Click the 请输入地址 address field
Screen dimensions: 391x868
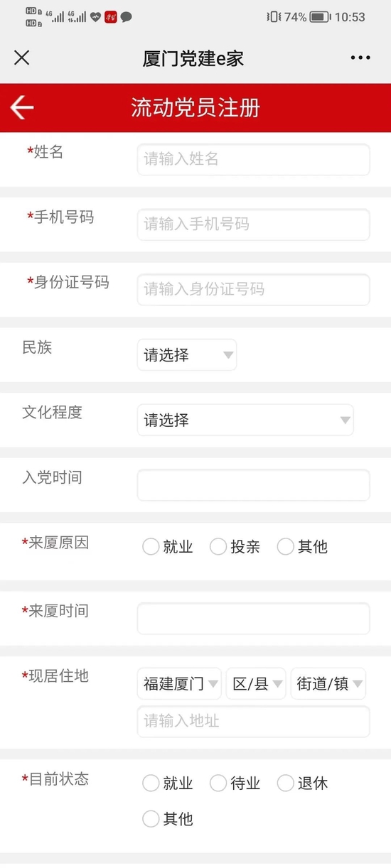pos(254,721)
